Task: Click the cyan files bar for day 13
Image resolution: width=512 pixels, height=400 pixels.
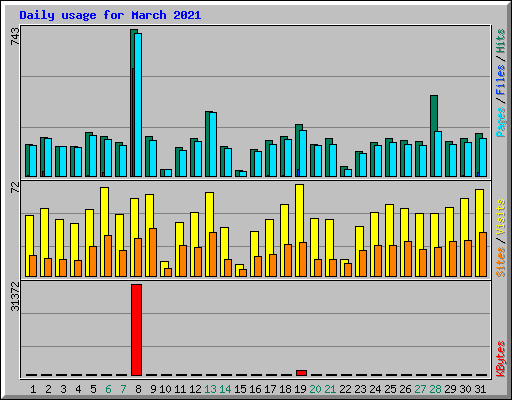Action: (213, 144)
